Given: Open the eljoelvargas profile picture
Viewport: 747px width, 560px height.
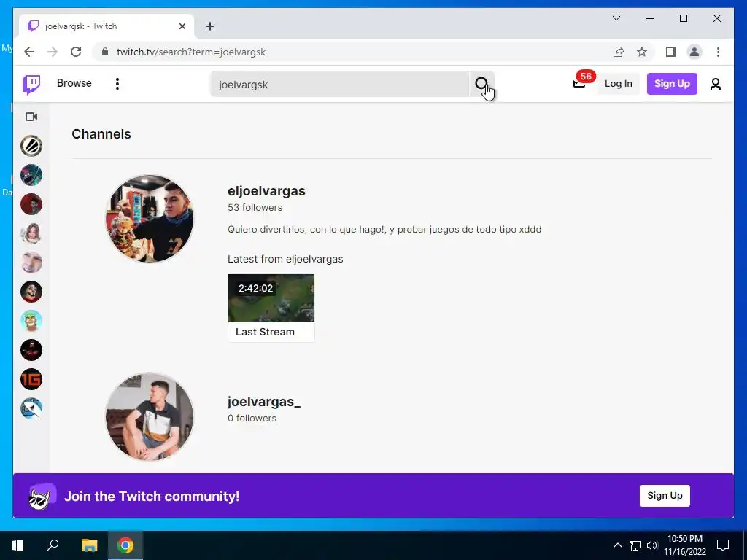Looking at the screenshot, I should [x=150, y=219].
